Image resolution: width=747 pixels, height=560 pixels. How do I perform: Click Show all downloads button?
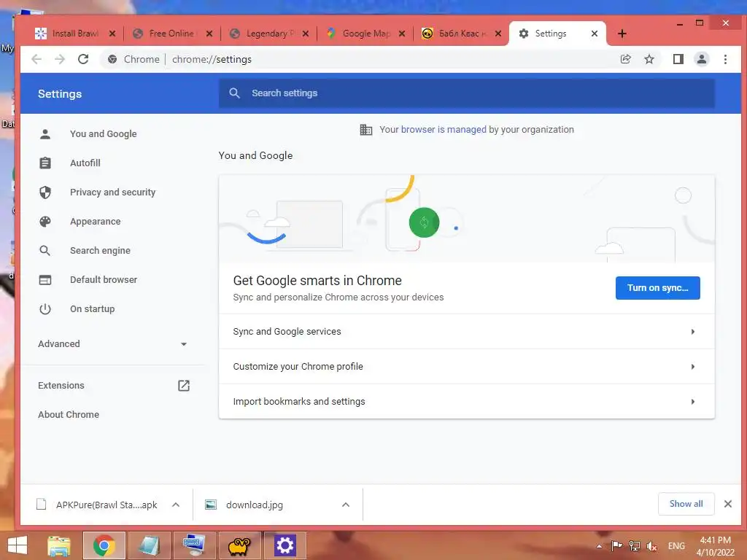pos(686,504)
